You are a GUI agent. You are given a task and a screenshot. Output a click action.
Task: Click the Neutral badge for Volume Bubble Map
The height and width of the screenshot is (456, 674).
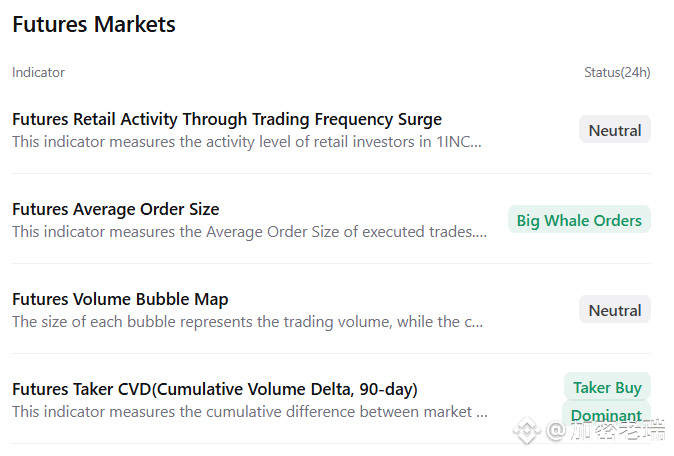click(x=615, y=309)
